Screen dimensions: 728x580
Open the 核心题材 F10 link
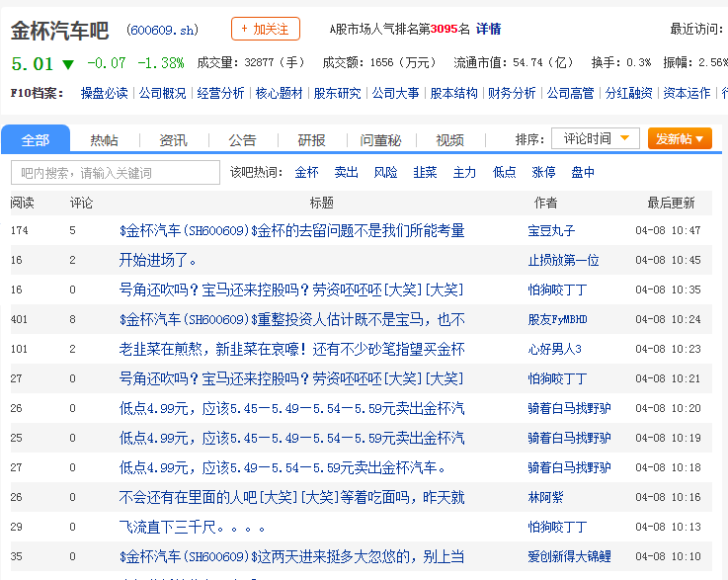[x=279, y=93]
